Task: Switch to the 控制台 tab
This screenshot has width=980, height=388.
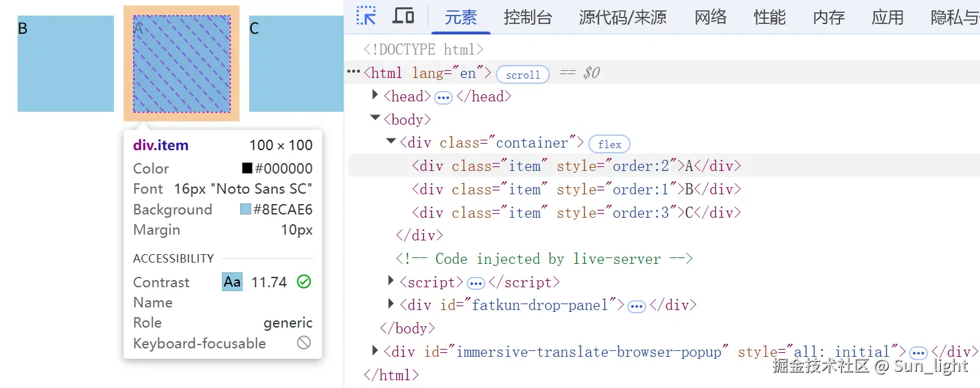Action: click(528, 17)
